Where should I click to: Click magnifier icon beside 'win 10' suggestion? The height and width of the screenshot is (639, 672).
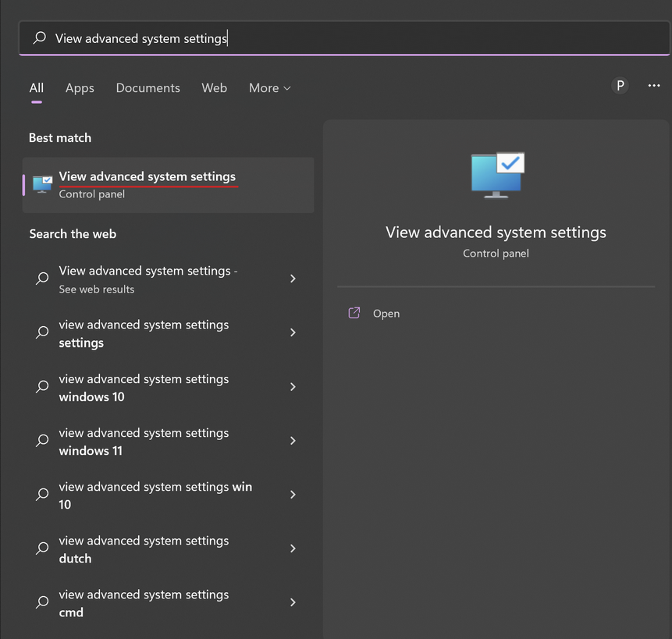click(x=42, y=495)
